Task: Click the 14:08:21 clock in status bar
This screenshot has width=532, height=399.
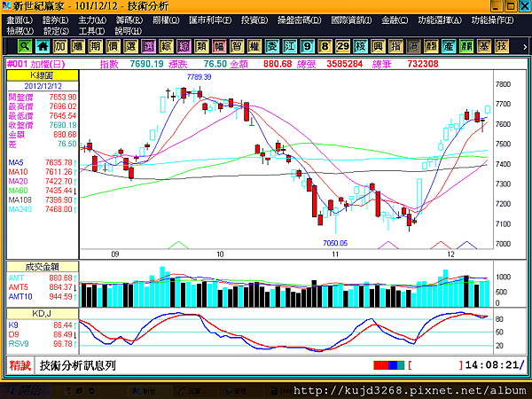Action: [x=492, y=365]
